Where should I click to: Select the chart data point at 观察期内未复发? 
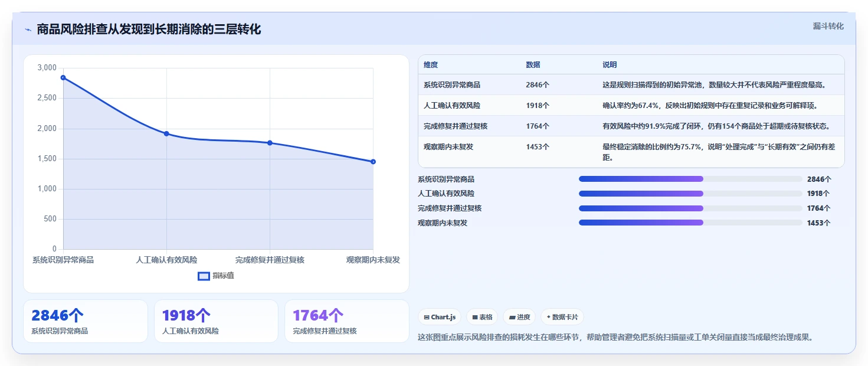(373, 162)
